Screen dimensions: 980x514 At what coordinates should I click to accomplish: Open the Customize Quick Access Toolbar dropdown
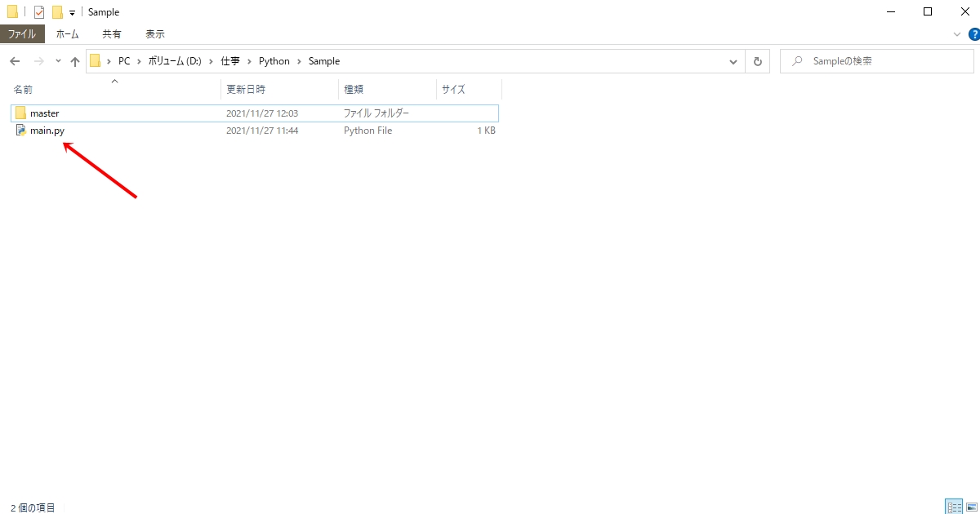[x=72, y=13]
